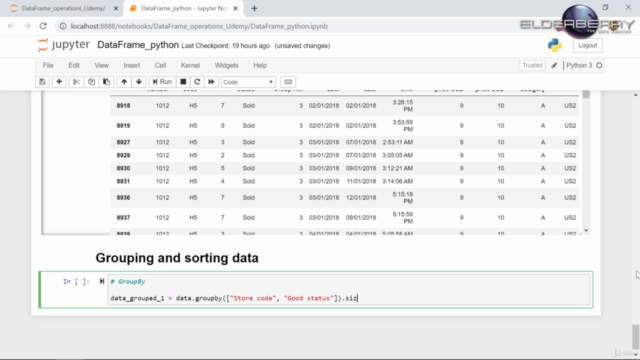The height and width of the screenshot is (360, 640).
Task: Run the selected cell
Action: pos(162,82)
